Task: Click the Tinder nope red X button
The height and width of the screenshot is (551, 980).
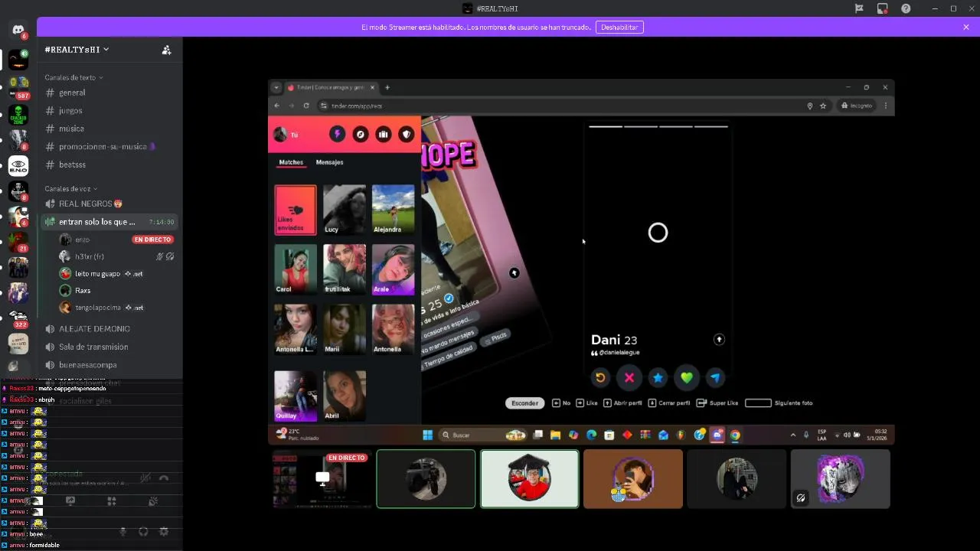Action: (x=629, y=377)
